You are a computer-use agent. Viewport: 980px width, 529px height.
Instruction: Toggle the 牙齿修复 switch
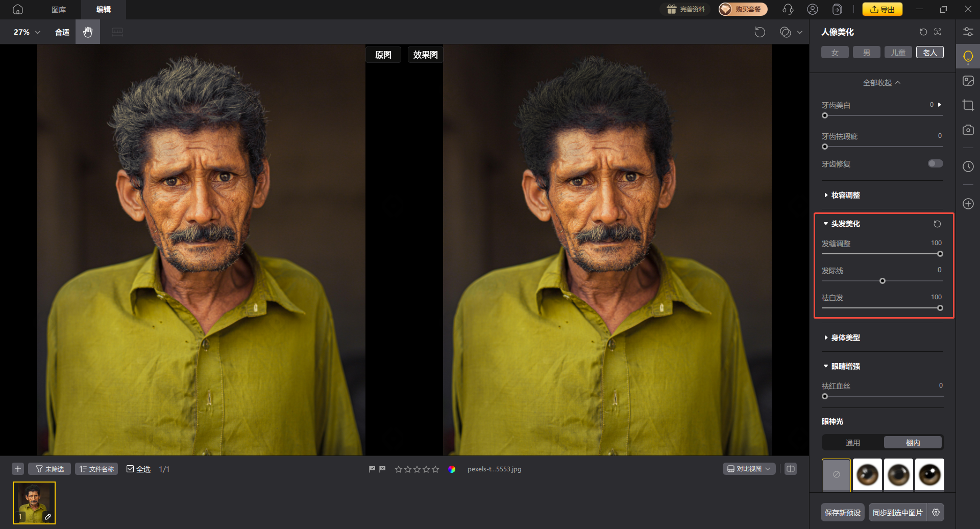tap(935, 164)
